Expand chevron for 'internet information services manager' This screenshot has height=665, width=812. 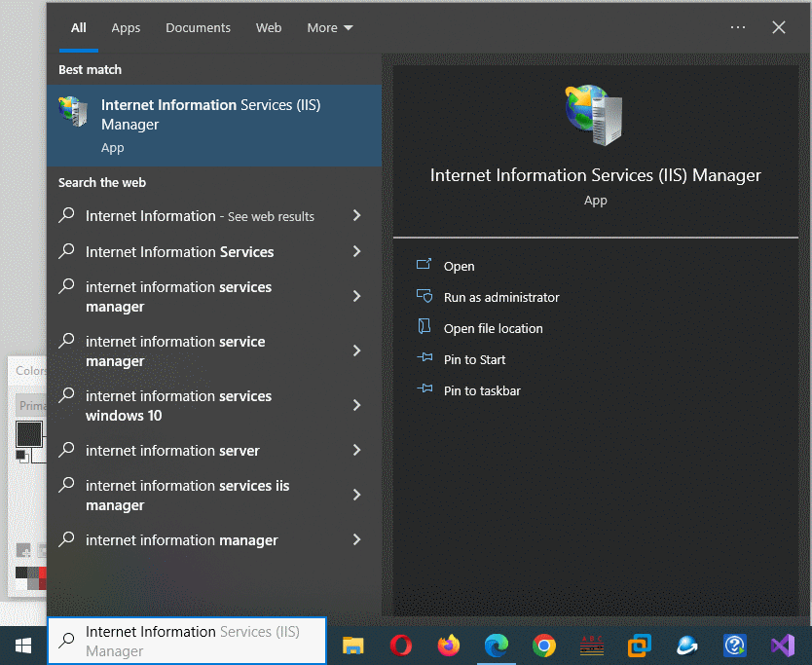pyautogui.click(x=356, y=296)
